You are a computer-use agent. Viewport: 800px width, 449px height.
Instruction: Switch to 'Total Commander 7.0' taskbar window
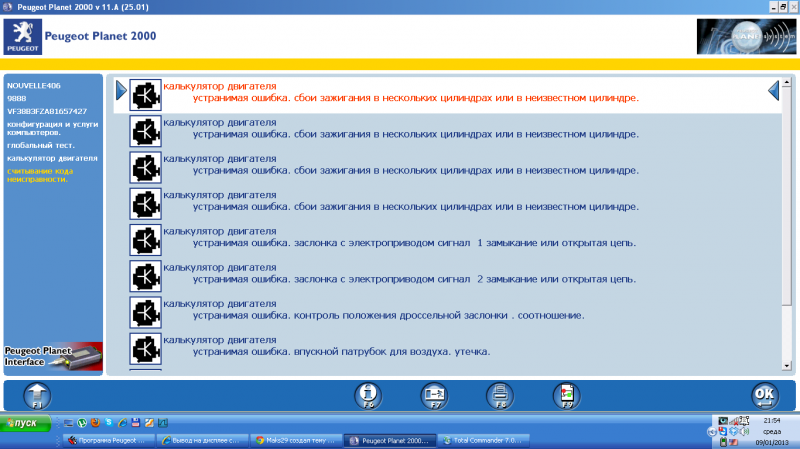coord(484,440)
